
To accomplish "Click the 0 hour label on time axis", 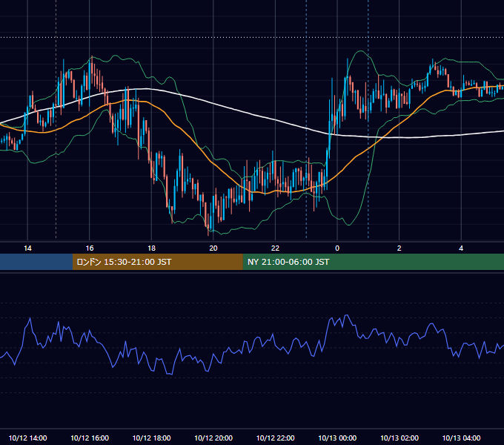I will pos(337,248).
